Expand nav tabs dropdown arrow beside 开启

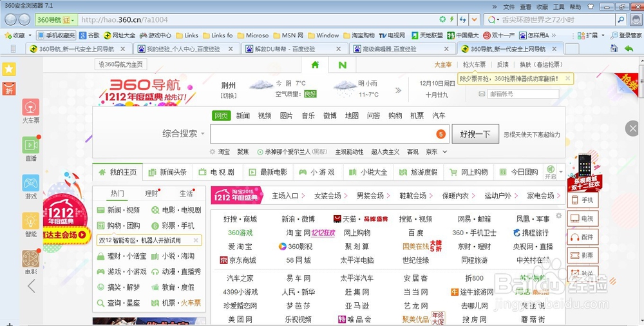[561, 172]
